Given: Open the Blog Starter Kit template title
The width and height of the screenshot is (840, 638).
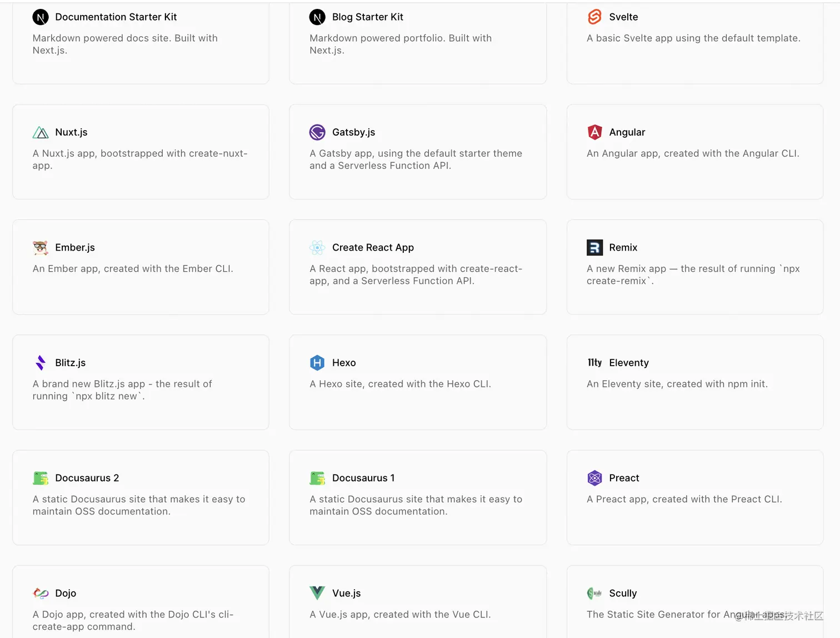Looking at the screenshot, I should click(367, 17).
